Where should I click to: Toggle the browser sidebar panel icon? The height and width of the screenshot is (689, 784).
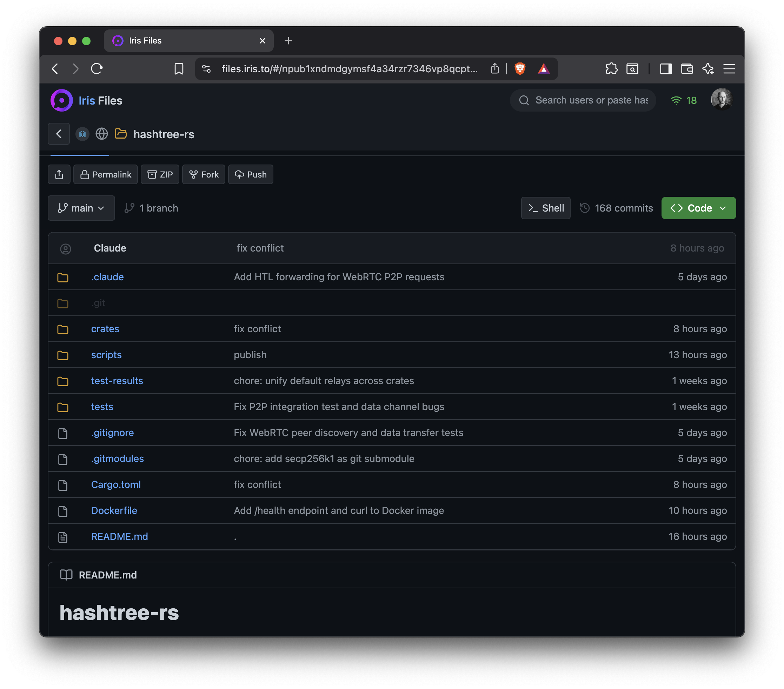(665, 69)
